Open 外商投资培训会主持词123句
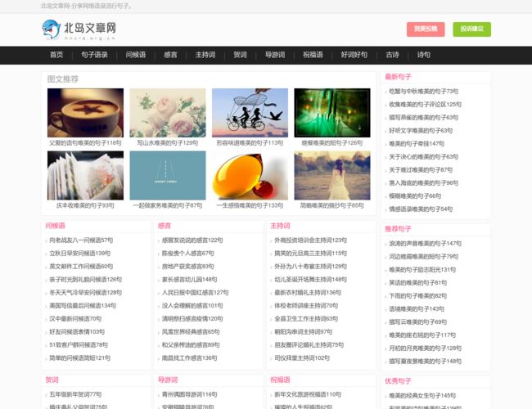 310,240
